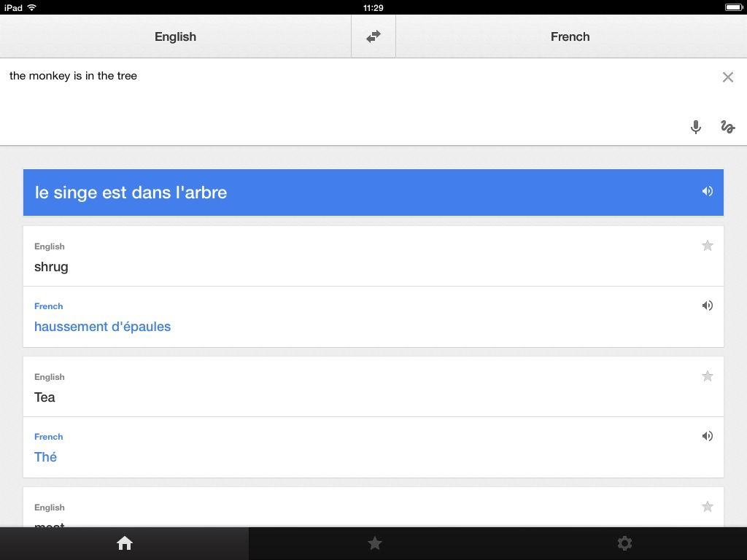Tap the microphone voice input icon
This screenshot has height=560, width=747.
696,127
